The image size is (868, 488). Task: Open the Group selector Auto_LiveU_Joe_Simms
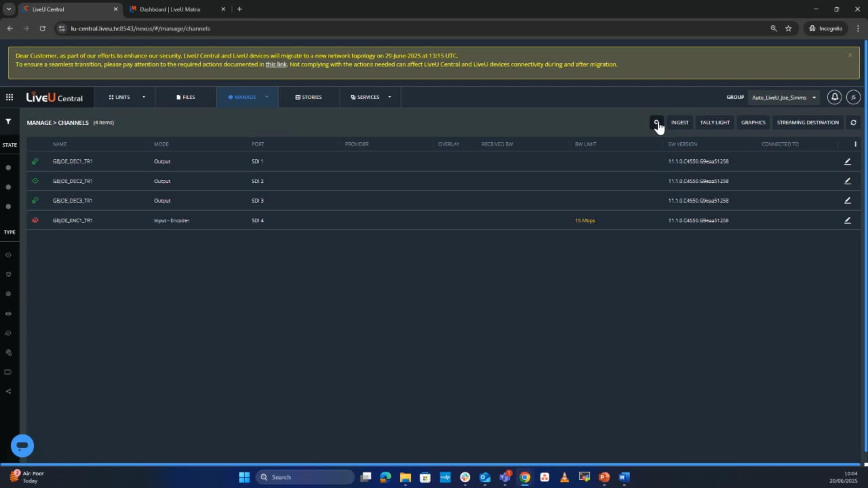click(x=784, y=97)
